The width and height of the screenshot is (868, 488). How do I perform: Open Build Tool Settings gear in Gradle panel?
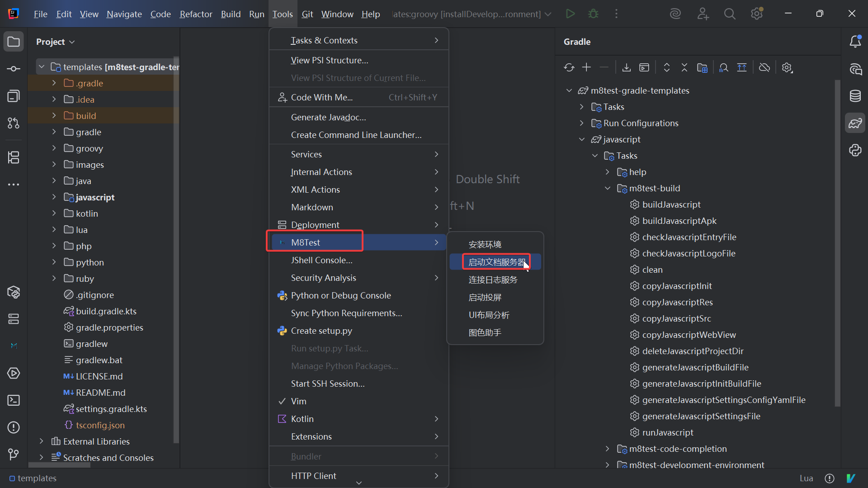coord(787,68)
